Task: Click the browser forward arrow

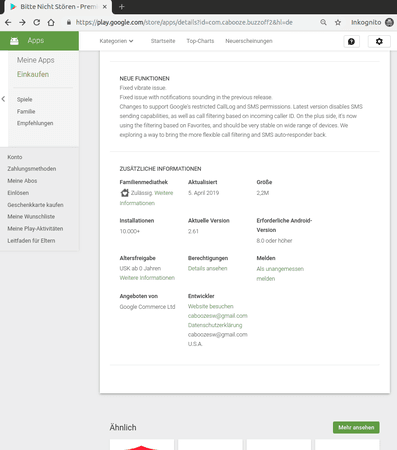Action: pyautogui.click(x=22, y=22)
